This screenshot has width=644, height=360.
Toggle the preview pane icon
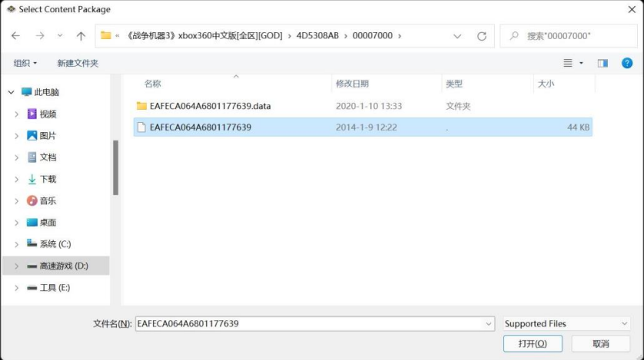coord(603,63)
